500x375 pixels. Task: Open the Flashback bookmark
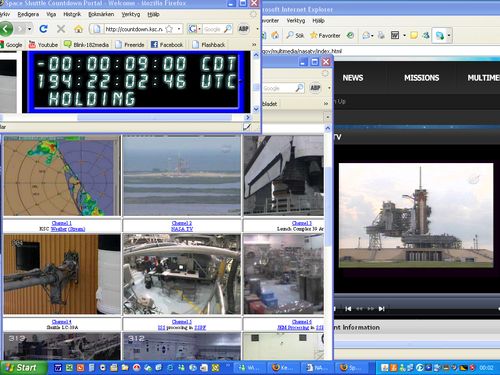click(209, 44)
